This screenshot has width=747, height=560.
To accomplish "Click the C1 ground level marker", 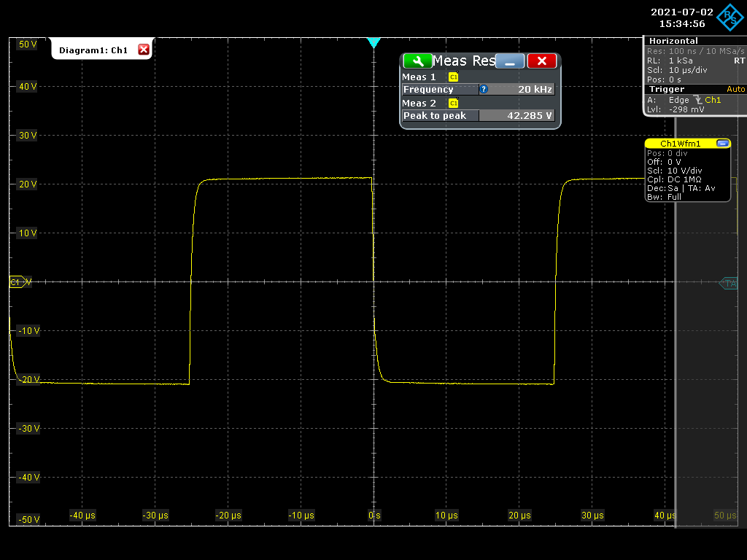I will (x=19, y=282).
